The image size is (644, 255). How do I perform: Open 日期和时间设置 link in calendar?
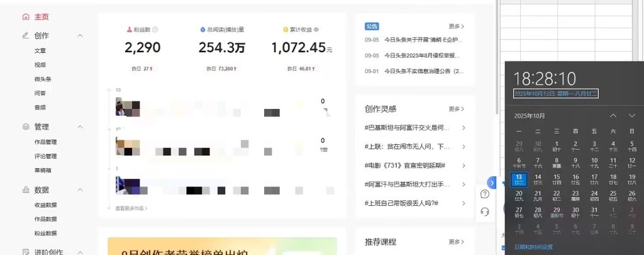(x=534, y=247)
